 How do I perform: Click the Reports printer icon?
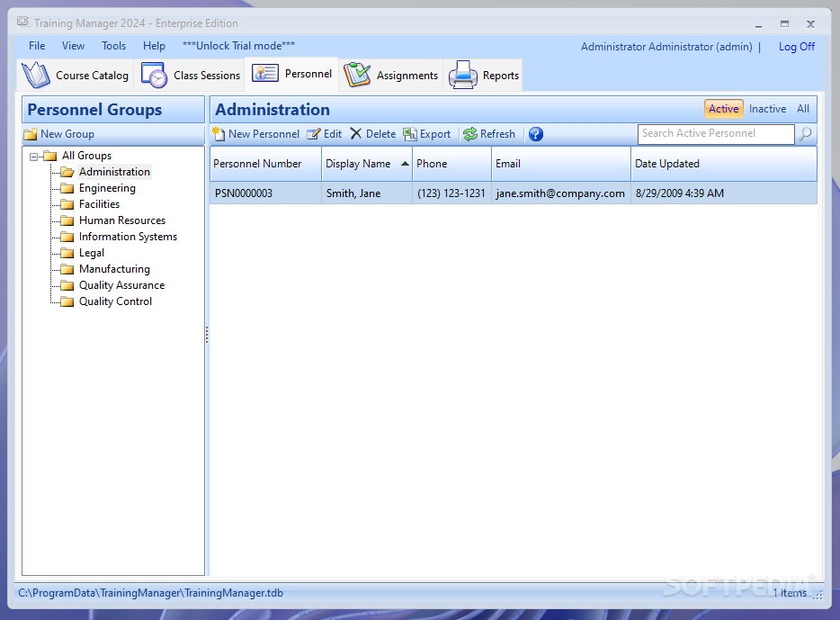[x=463, y=75]
